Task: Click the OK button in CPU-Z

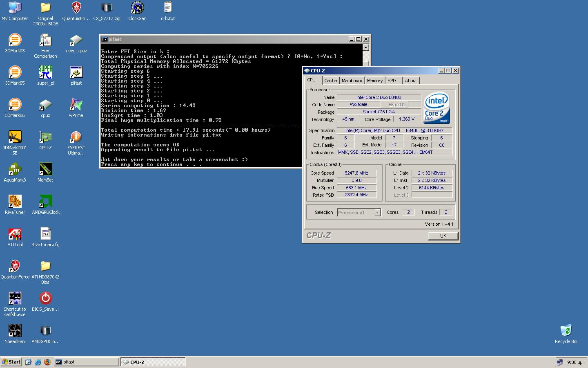Action: 443,236
